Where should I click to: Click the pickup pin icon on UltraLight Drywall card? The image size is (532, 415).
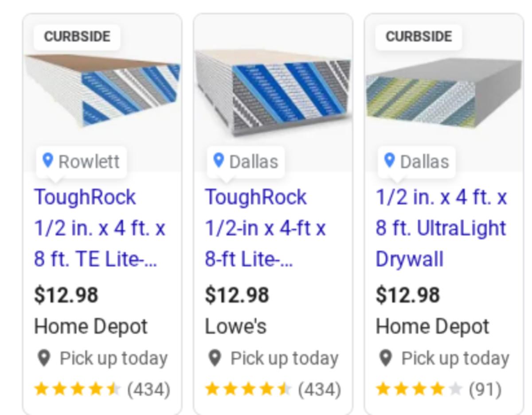pyautogui.click(x=386, y=358)
